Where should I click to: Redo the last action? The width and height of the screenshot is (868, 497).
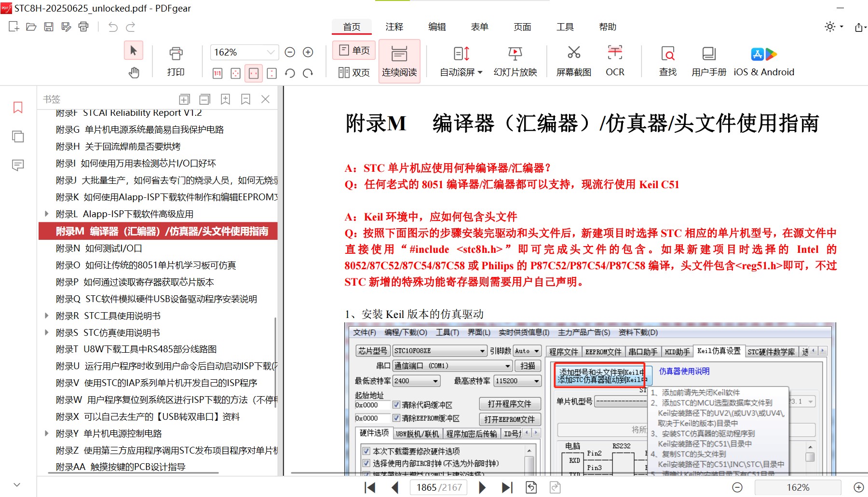(x=130, y=27)
